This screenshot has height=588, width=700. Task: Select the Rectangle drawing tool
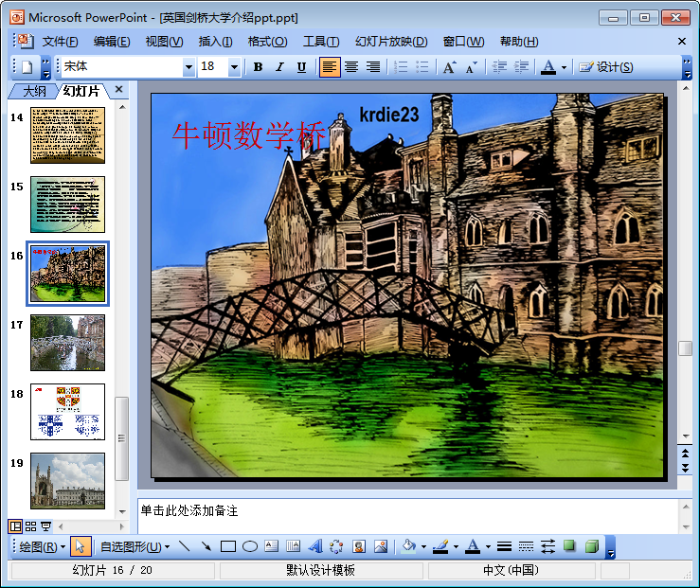pos(228,546)
